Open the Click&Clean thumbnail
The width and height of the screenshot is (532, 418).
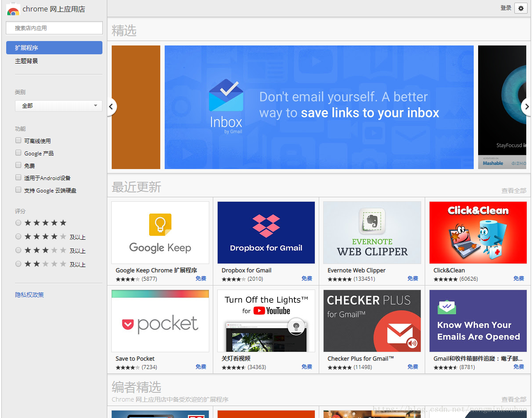pos(478,233)
